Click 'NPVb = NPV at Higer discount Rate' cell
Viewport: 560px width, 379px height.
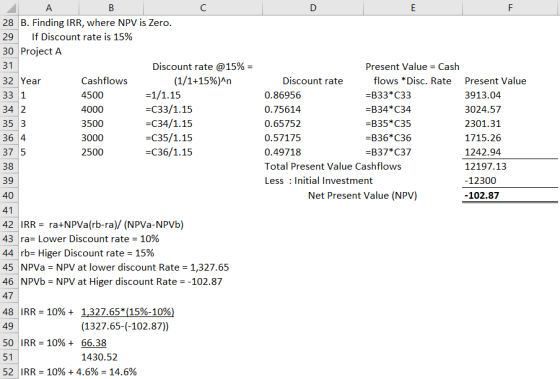[121, 282]
